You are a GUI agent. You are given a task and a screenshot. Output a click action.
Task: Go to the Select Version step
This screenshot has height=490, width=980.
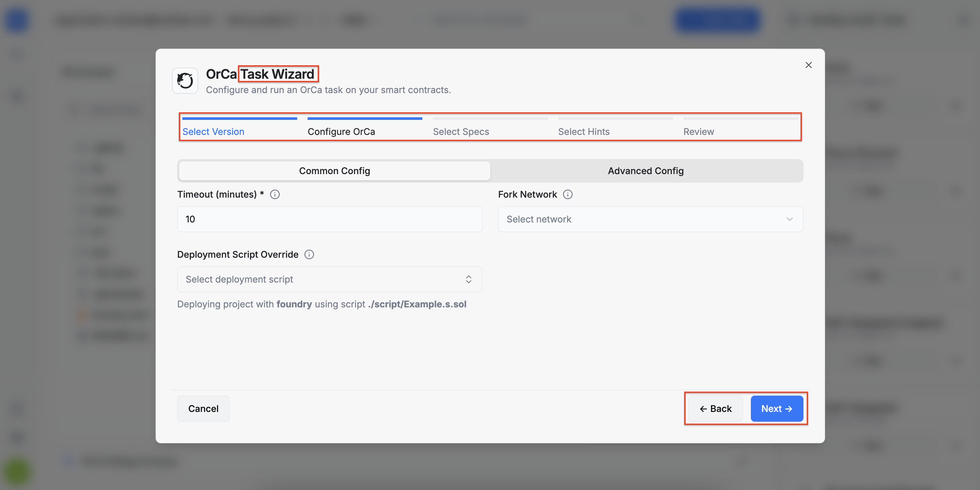coord(213,132)
